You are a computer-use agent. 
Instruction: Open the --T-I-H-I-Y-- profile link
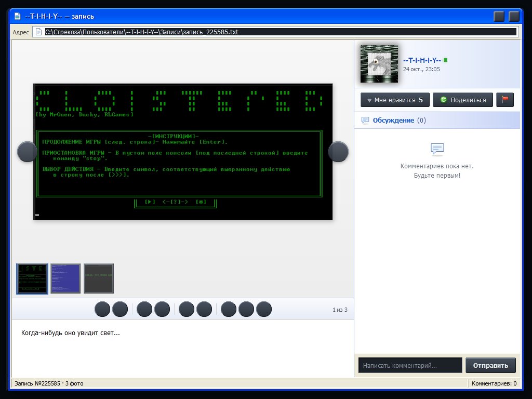pos(422,60)
